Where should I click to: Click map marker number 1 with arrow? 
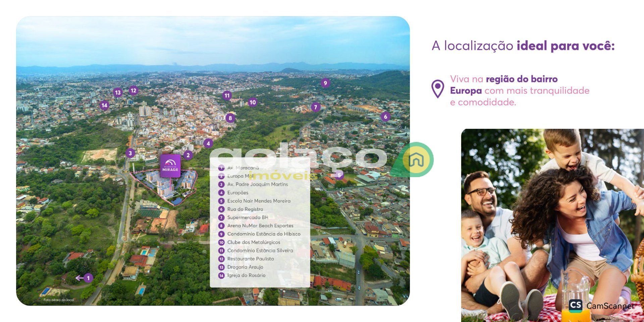88,278
